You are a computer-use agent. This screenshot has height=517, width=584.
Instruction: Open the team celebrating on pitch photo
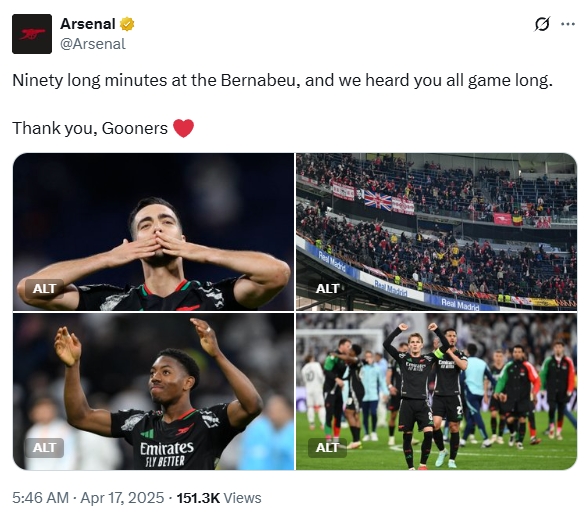(x=437, y=391)
